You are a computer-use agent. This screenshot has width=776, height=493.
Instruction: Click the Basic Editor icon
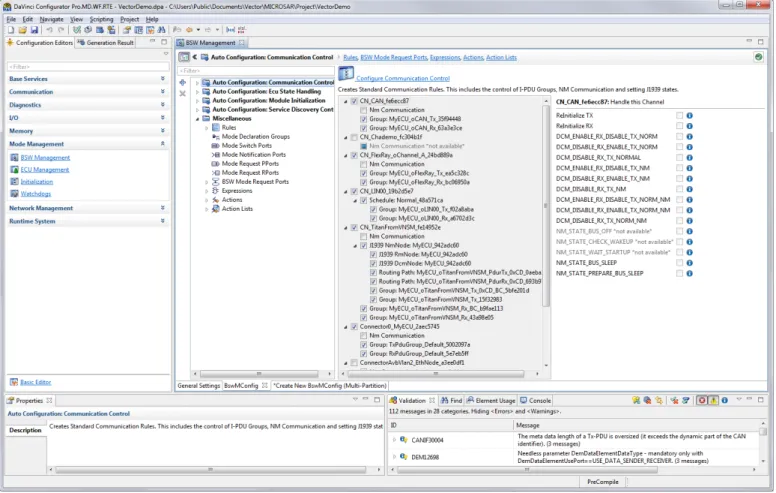pos(14,382)
